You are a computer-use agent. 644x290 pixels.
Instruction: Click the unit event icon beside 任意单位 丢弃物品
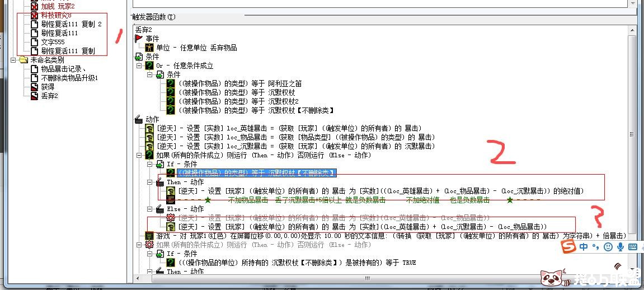149,48
